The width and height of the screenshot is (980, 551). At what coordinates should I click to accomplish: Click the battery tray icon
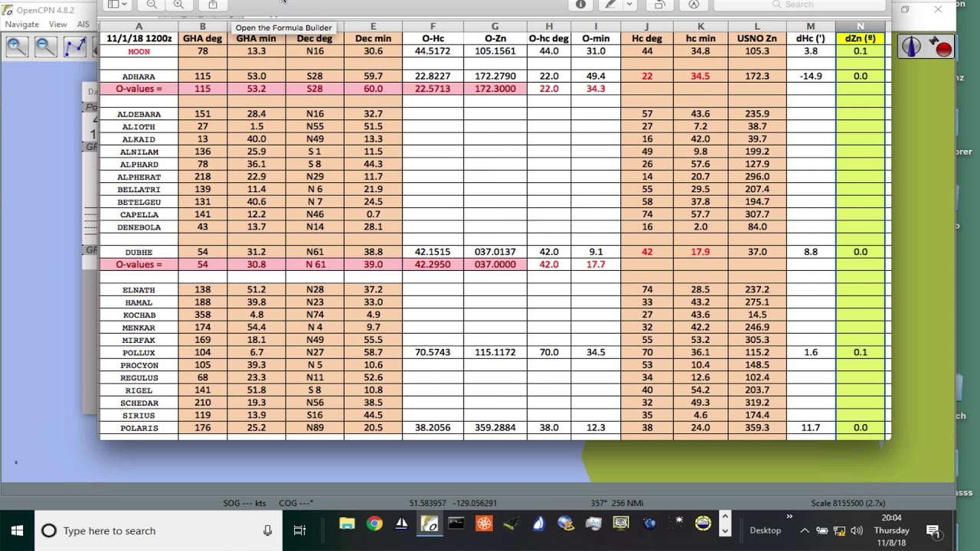[822, 530]
